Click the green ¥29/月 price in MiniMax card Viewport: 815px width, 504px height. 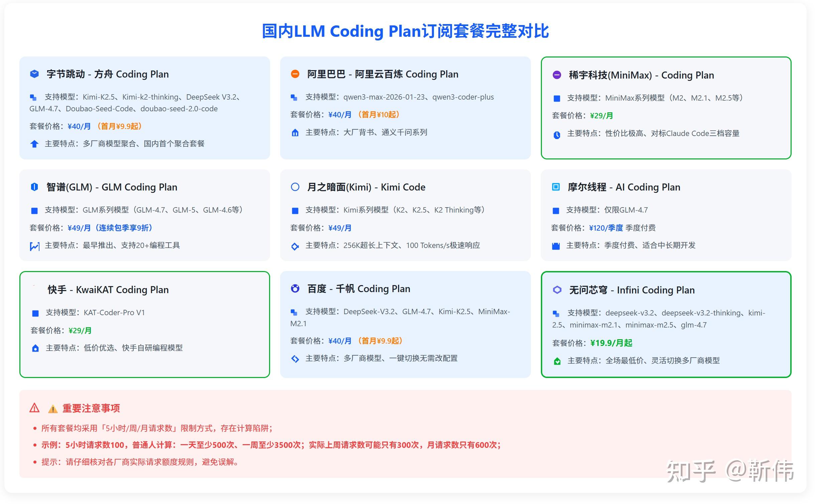(601, 116)
